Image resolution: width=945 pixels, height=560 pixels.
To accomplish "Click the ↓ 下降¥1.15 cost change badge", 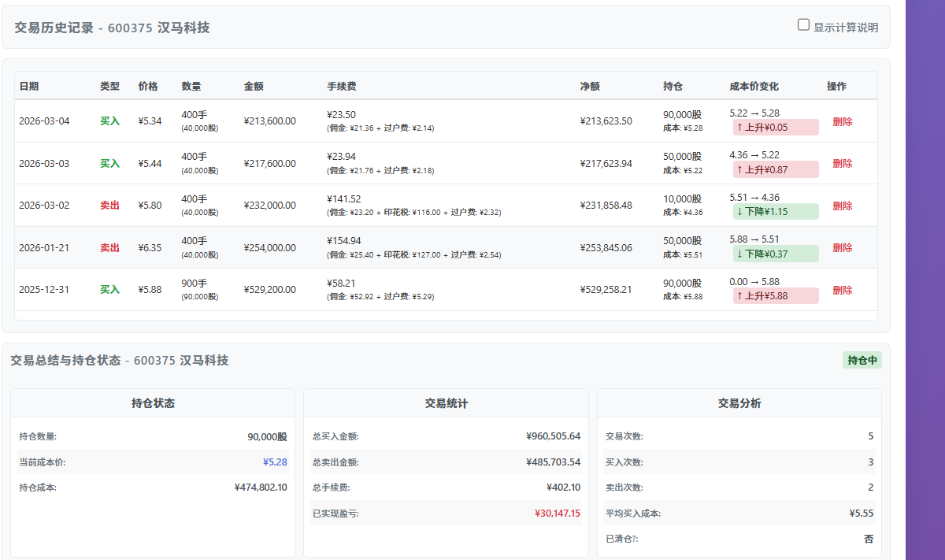I will [x=775, y=211].
